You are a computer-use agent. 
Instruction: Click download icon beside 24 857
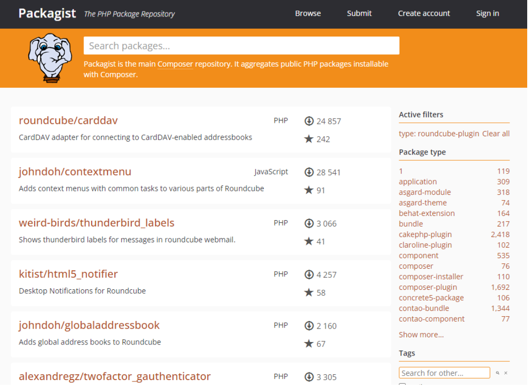[309, 121]
